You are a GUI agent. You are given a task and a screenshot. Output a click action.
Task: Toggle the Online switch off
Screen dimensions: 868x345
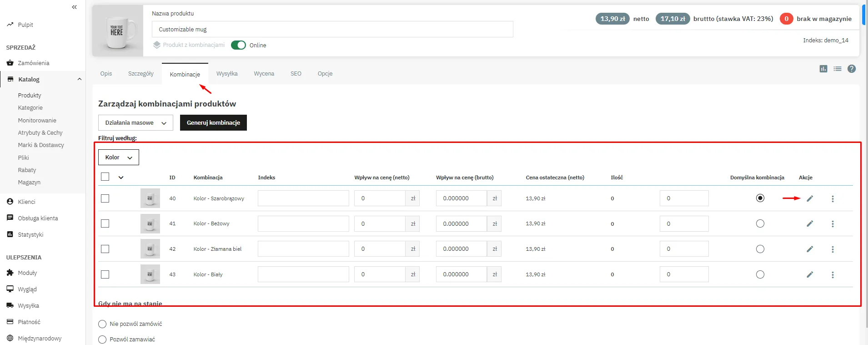tap(238, 45)
